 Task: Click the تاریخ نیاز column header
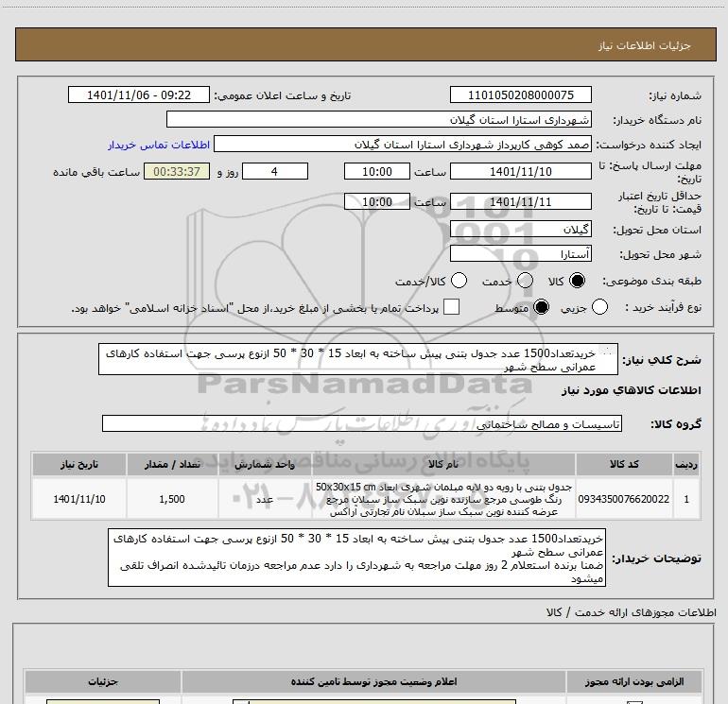78,464
